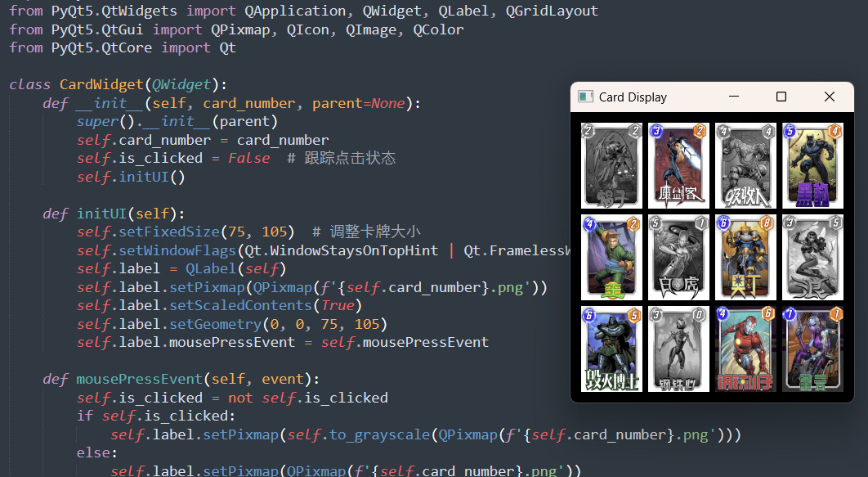868x477 pixels.
Task: Toggle the colored 3-cost swordsman card
Action: 678,166
